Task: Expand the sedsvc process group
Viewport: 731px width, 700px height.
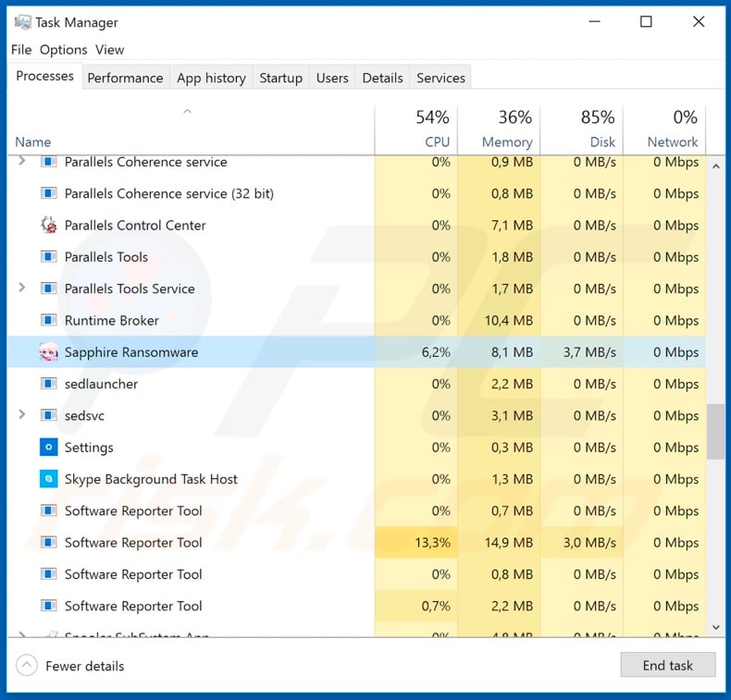Action: tap(21, 414)
